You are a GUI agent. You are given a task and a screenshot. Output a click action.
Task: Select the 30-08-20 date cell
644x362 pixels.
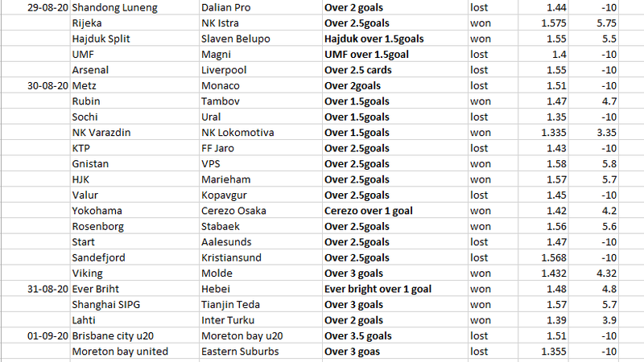[x=35, y=85]
